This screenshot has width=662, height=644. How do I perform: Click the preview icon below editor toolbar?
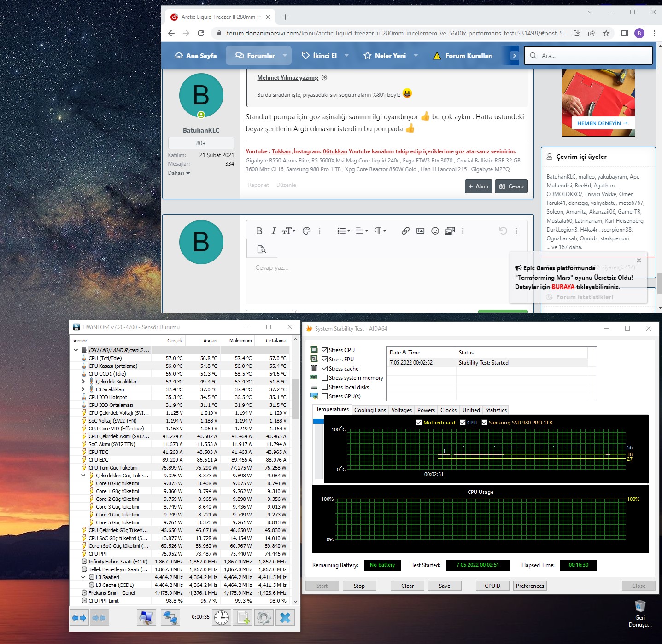click(262, 249)
